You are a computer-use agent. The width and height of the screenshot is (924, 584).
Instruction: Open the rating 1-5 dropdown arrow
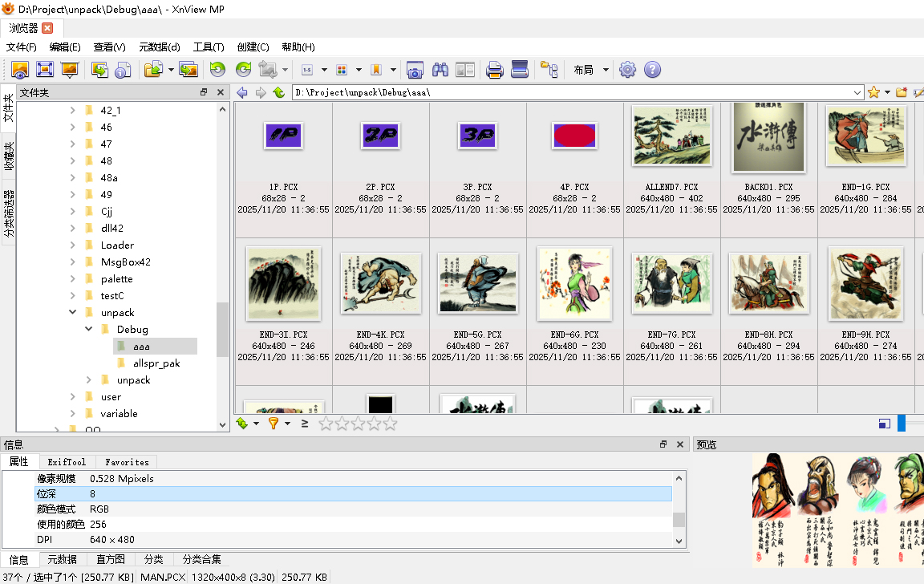point(324,70)
